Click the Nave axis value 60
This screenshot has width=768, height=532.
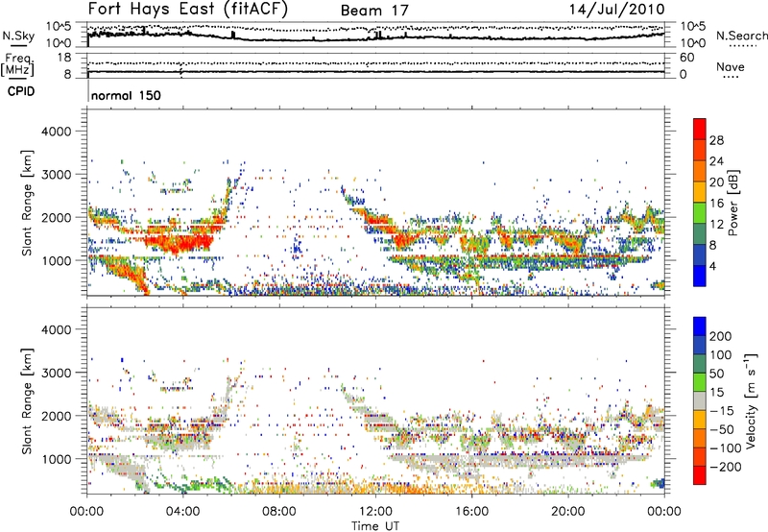click(687, 58)
